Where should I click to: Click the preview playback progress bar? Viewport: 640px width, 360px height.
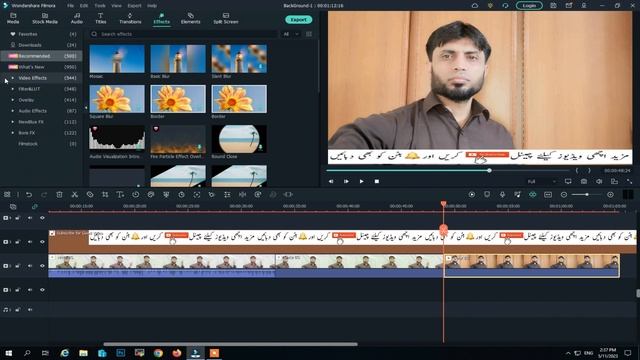tap(448, 170)
